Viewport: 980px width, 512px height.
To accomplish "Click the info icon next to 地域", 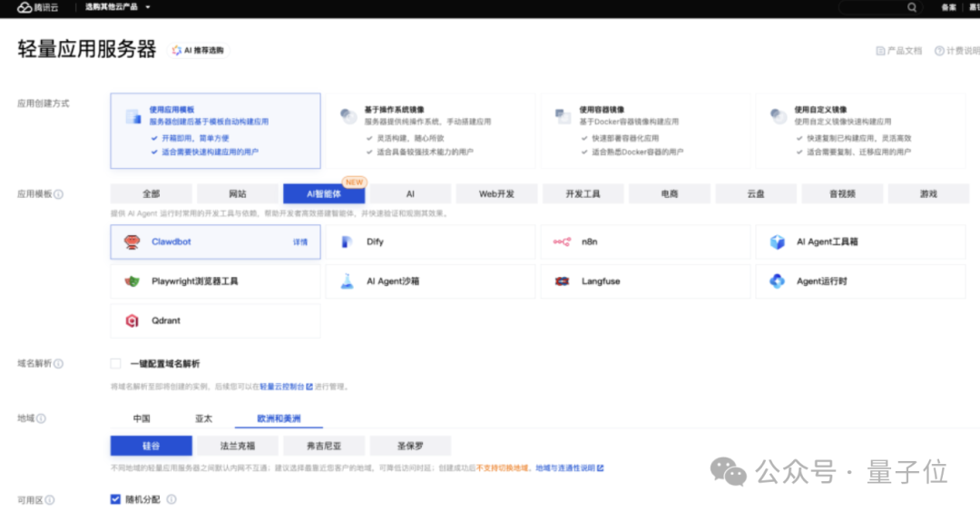I will coord(41,418).
